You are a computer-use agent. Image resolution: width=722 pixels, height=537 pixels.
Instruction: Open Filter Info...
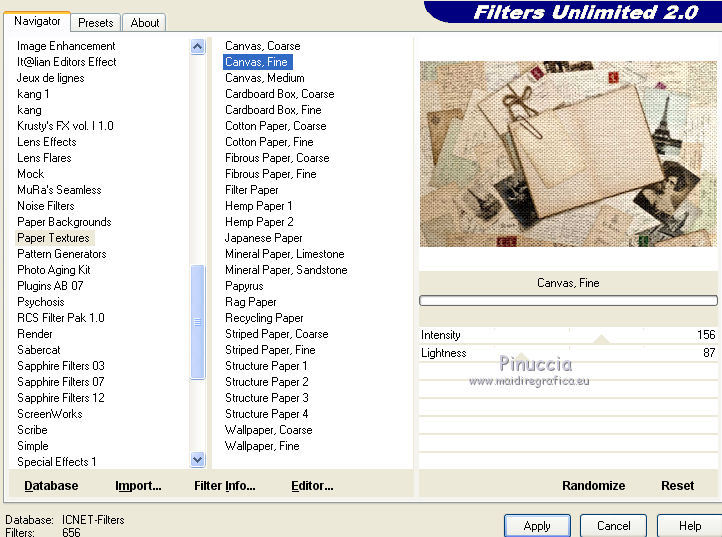pyautogui.click(x=225, y=485)
